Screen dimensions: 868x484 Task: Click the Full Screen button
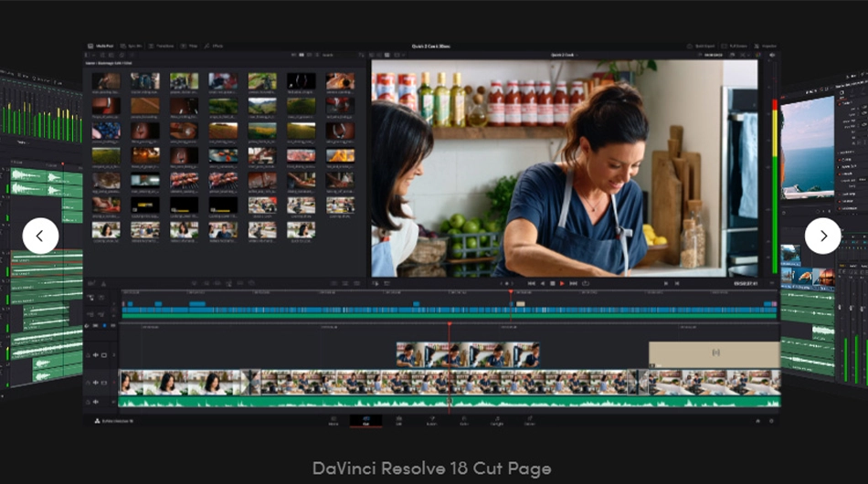point(735,46)
